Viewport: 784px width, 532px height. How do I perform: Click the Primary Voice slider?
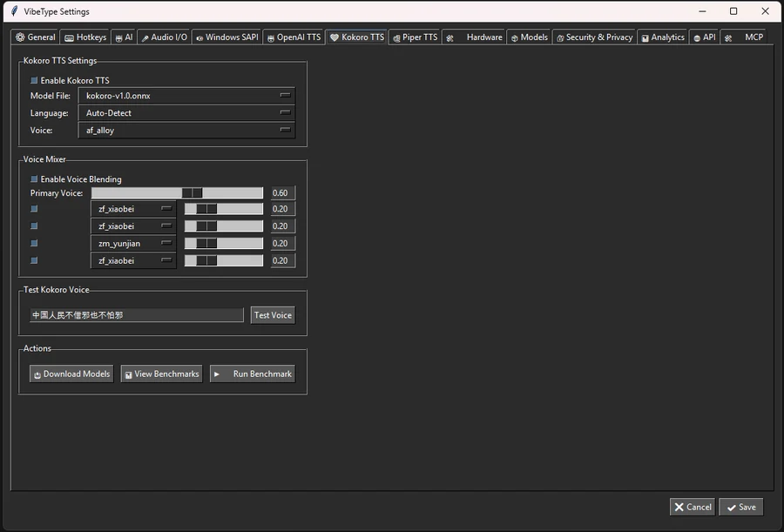point(177,193)
